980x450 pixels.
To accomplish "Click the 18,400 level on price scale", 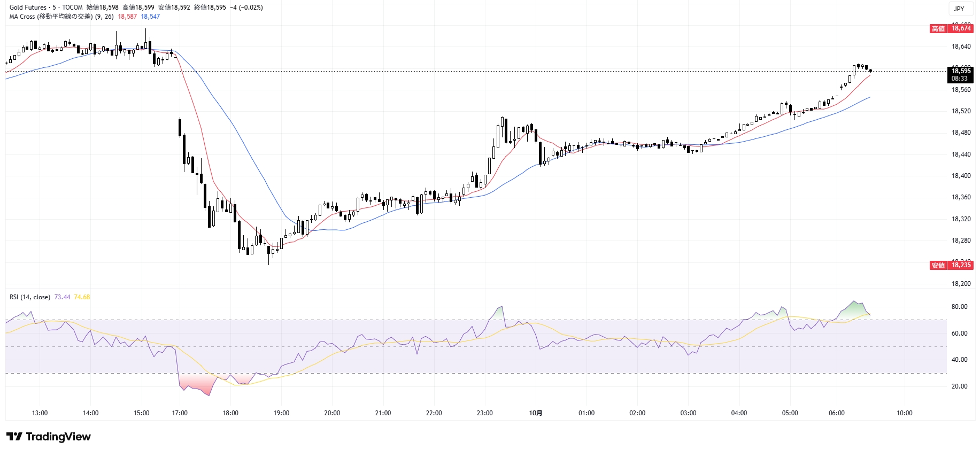I will (x=961, y=176).
